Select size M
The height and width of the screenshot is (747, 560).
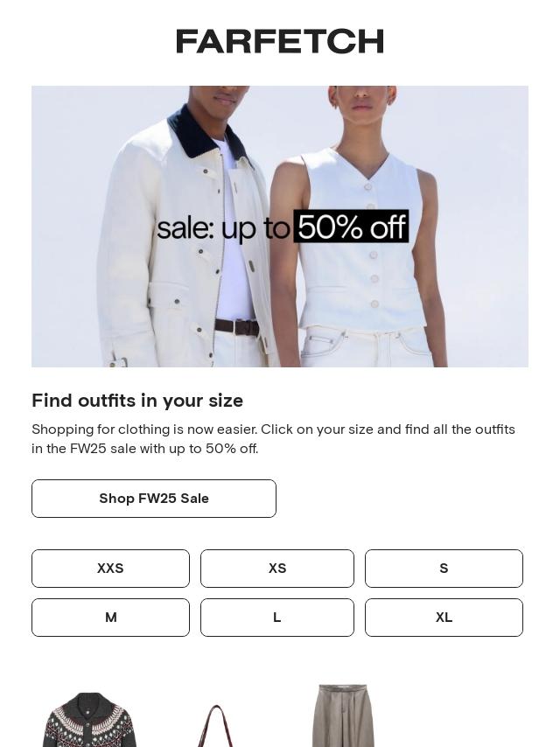coord(110,618)
